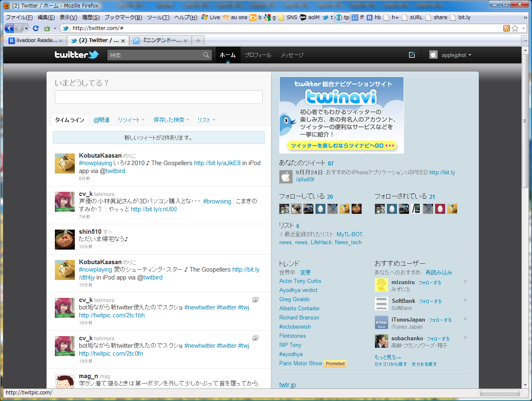Click the Twitter 検索 search field
The image size is (532, 401).
[155, 55]
